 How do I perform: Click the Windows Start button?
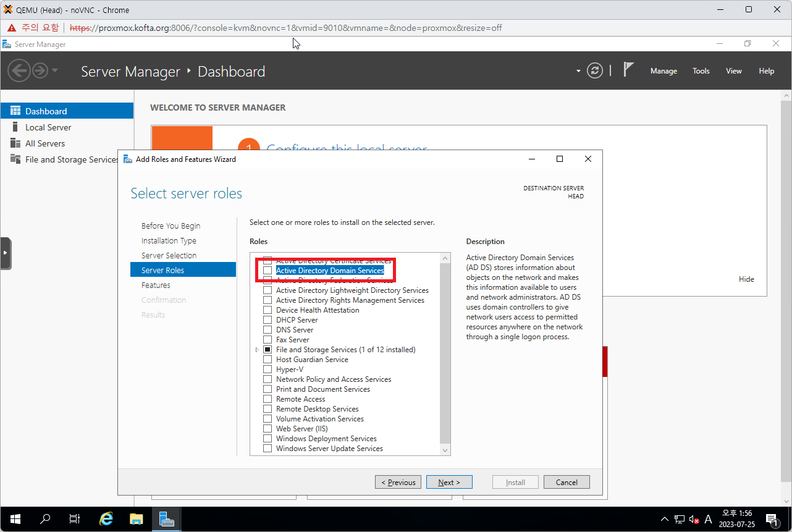click(15, 519)
